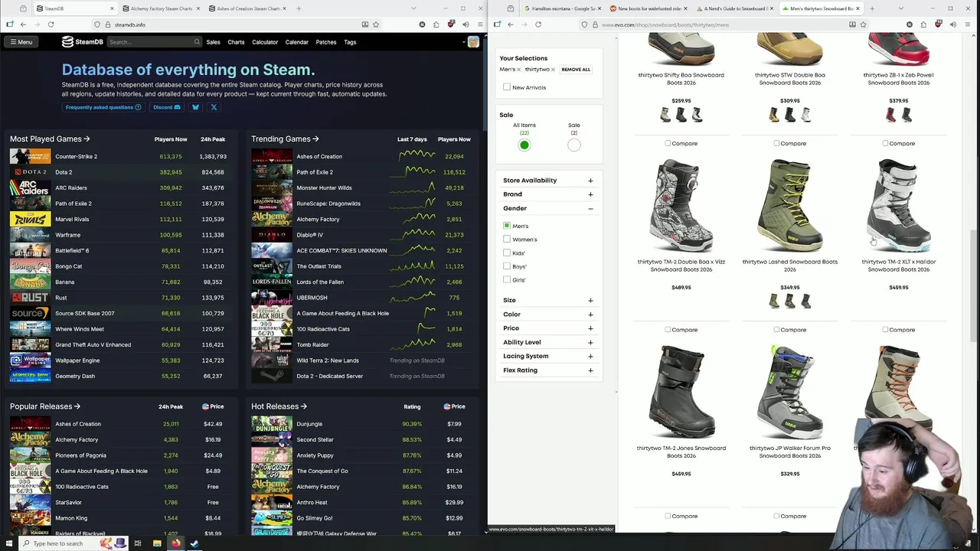Click the magnifier icon in SteamDB search

197,42
